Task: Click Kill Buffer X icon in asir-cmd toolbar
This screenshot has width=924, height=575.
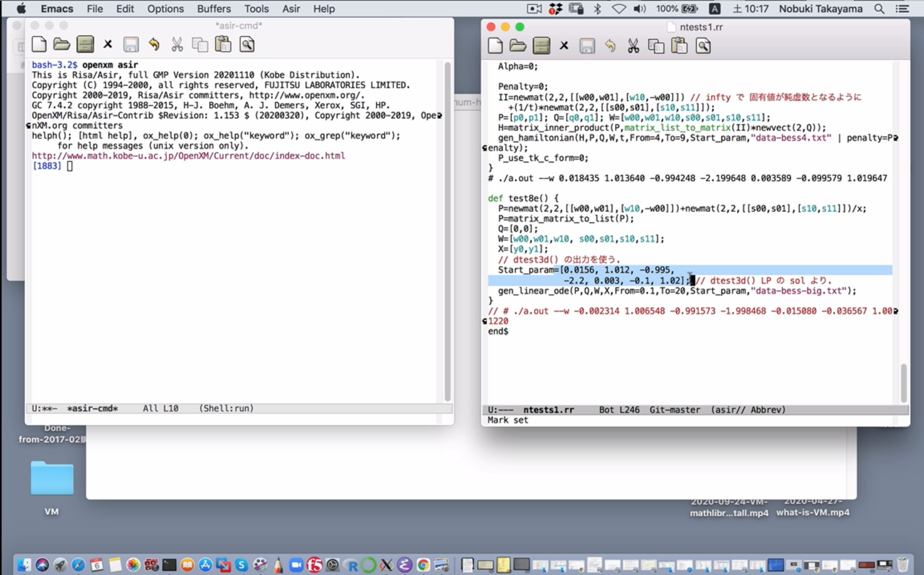Action: click(107, 44)
